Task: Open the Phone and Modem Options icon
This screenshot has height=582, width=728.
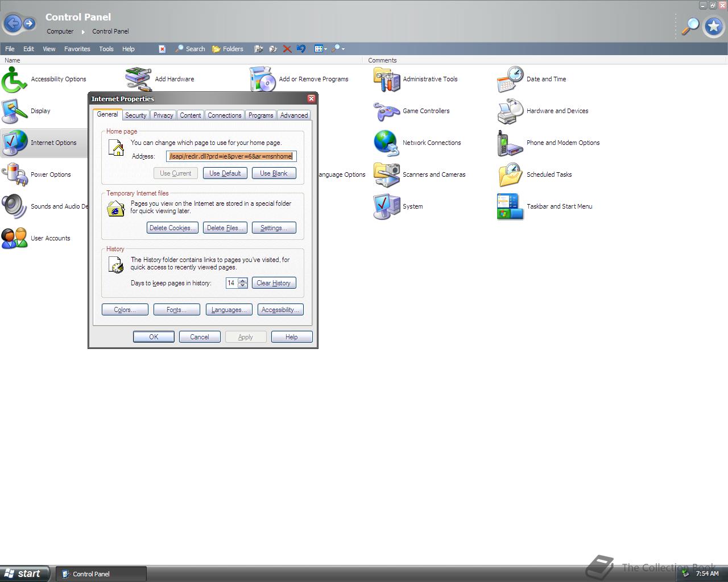Action: click(511, 143)
